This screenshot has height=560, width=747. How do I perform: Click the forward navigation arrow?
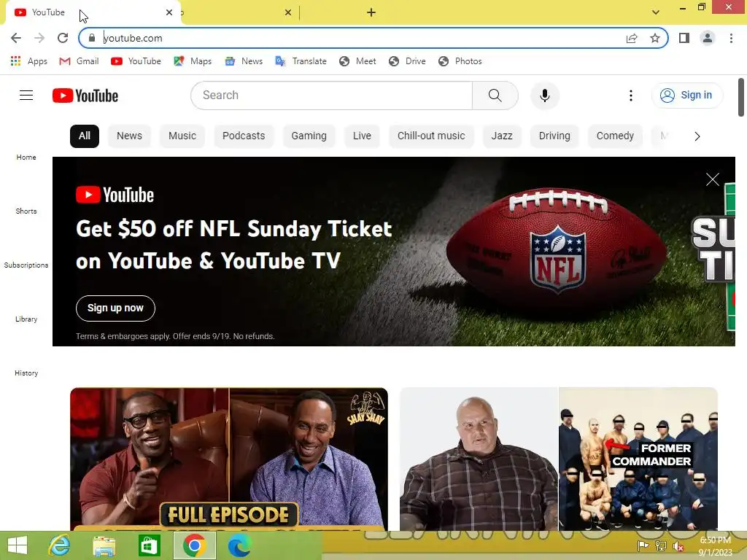(39, 38)
